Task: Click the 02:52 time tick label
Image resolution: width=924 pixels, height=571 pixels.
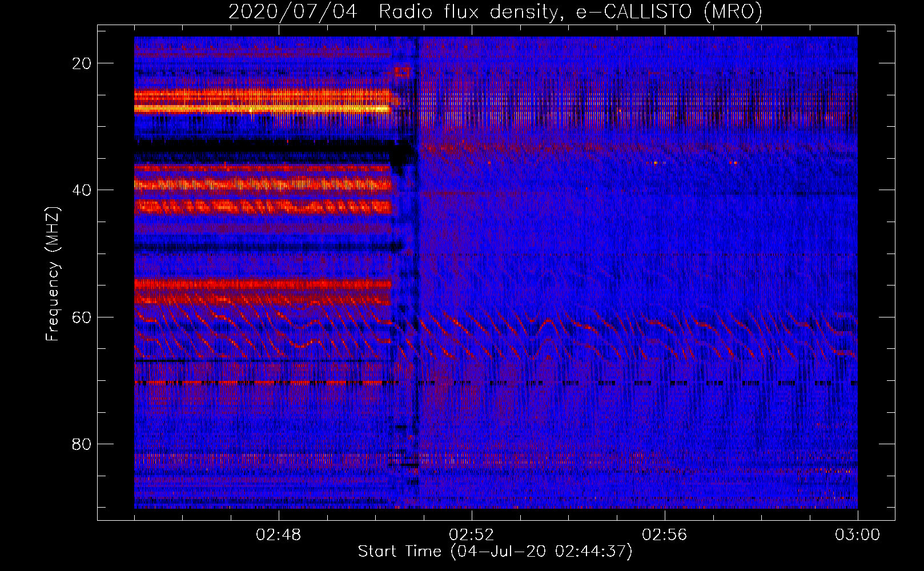Action: (x=472, y=535)
